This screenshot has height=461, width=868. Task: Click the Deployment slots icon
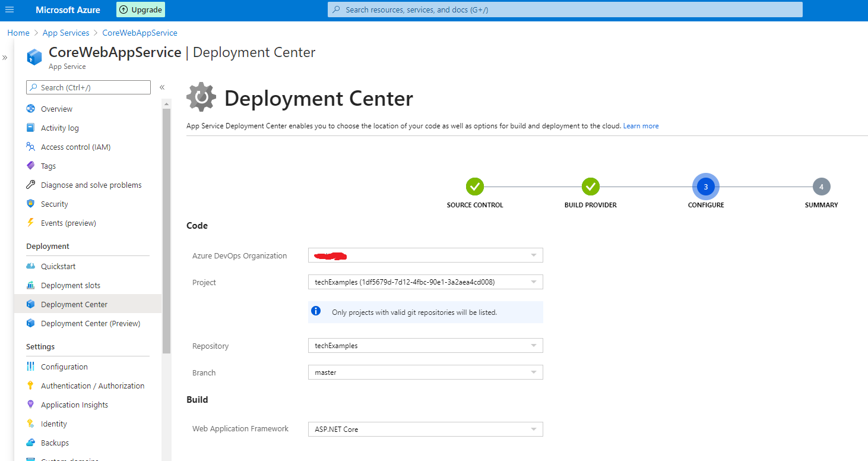tap(31, 285)
